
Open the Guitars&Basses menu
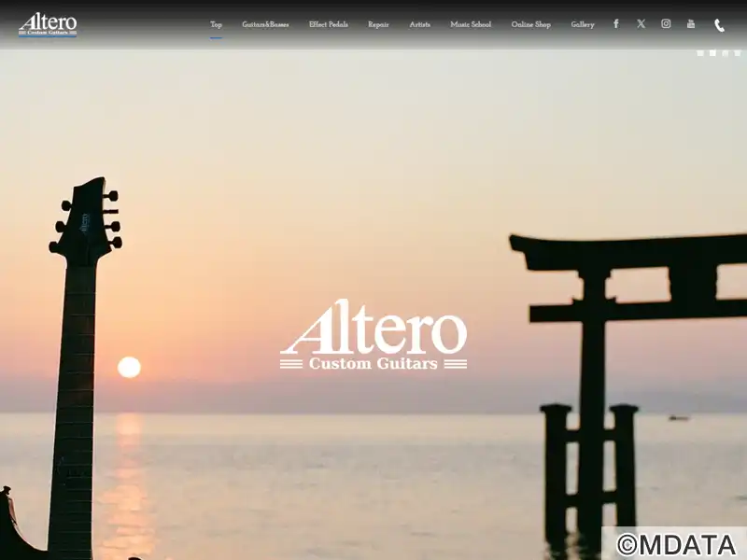pyautogui.click(x=265, y=24)
